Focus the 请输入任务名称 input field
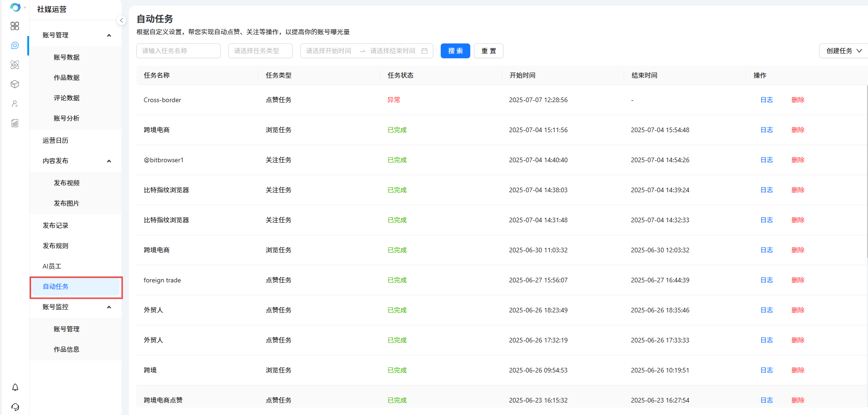 pyautogui.click(x=178, y=51)
